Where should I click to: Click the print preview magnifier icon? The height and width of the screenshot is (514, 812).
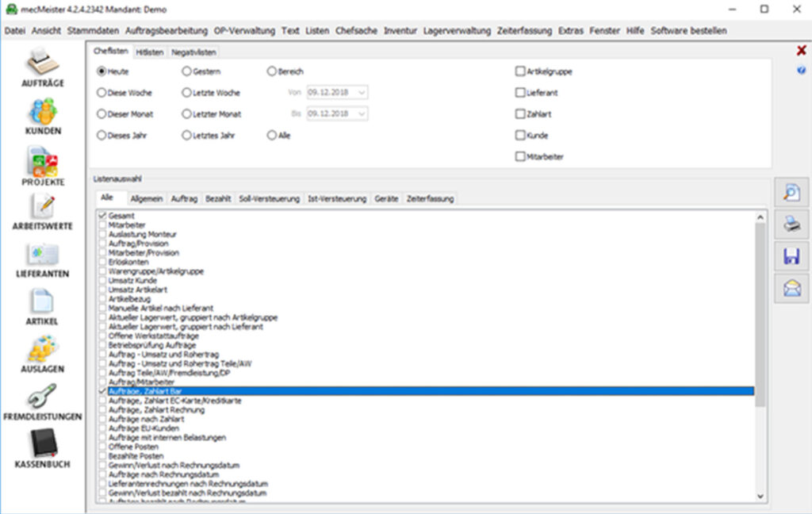tap(791, 192)
